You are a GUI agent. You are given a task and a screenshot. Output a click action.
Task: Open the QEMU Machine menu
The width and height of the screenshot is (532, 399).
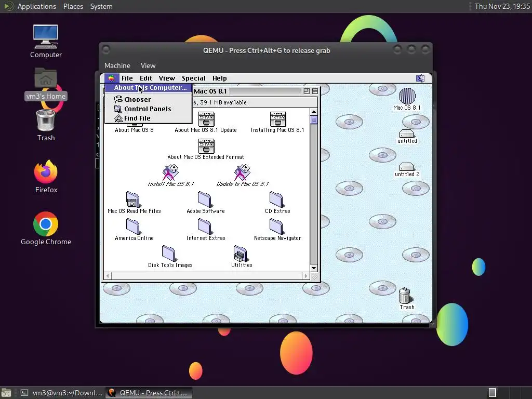tap(117, 66)
